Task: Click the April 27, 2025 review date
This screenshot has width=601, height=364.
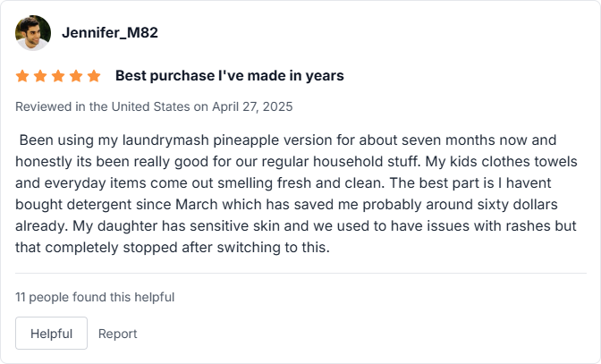Action: click(x=252, y=106)
